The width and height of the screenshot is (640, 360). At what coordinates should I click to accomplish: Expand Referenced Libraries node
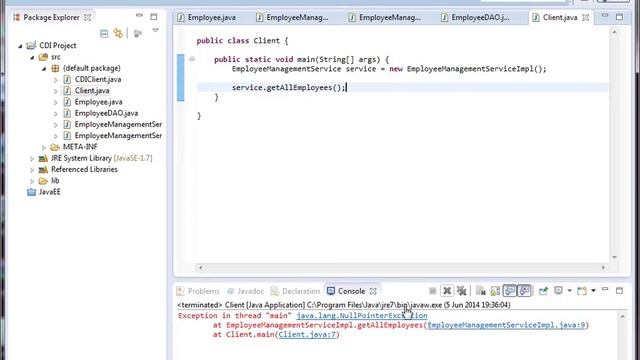pos(32,169)
